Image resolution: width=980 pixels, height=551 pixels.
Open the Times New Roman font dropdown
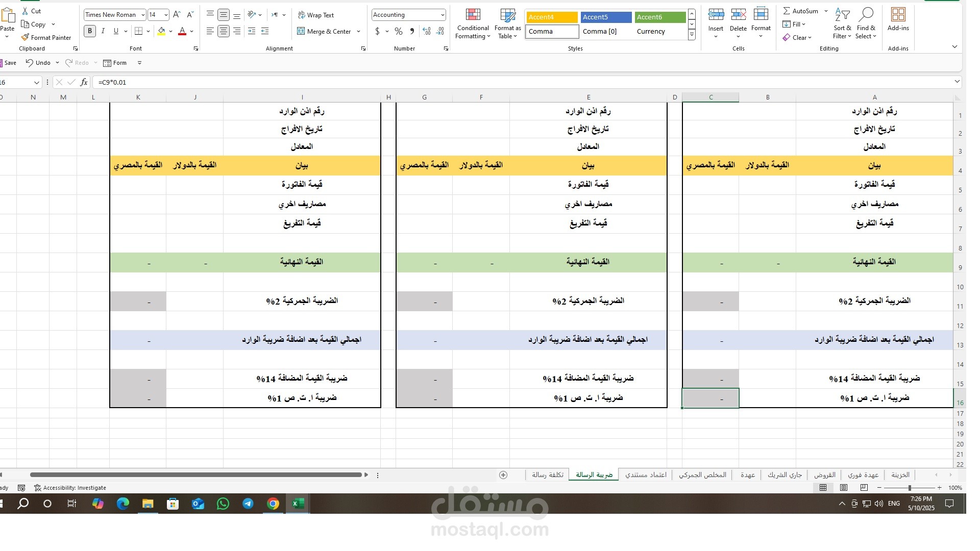pos(143,15)
